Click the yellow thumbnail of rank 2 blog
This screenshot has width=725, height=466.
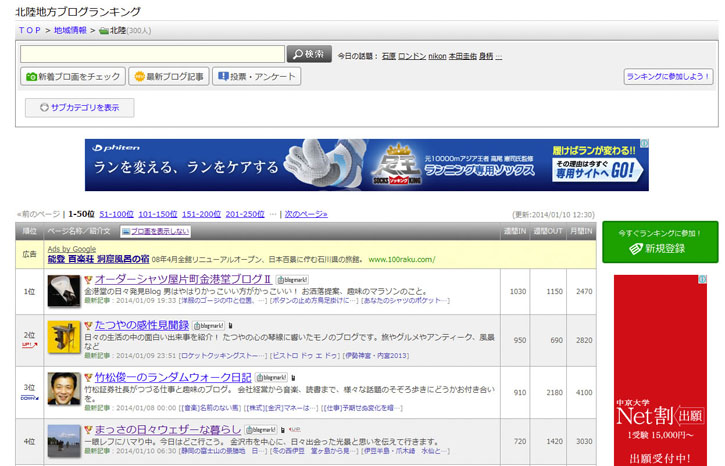pyautogui.click(x=64, y=337)
